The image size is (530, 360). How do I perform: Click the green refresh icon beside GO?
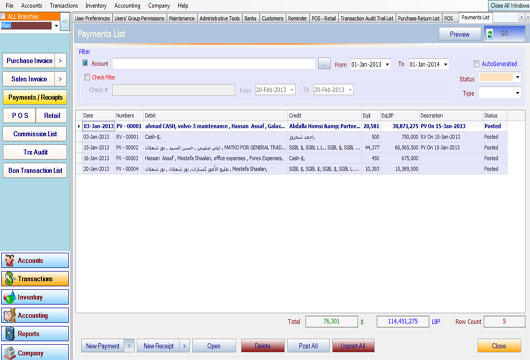tap(490, 34)
